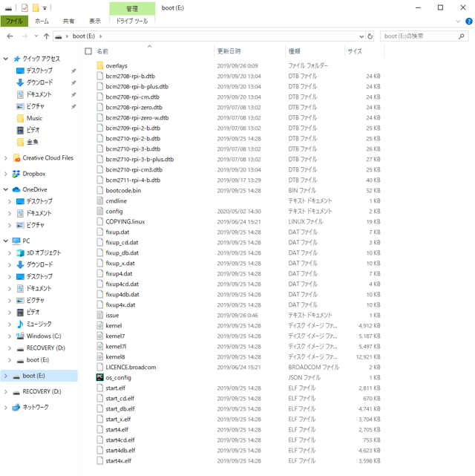
Task: Expand the Dropbox tree node
Action: [6, 174]
